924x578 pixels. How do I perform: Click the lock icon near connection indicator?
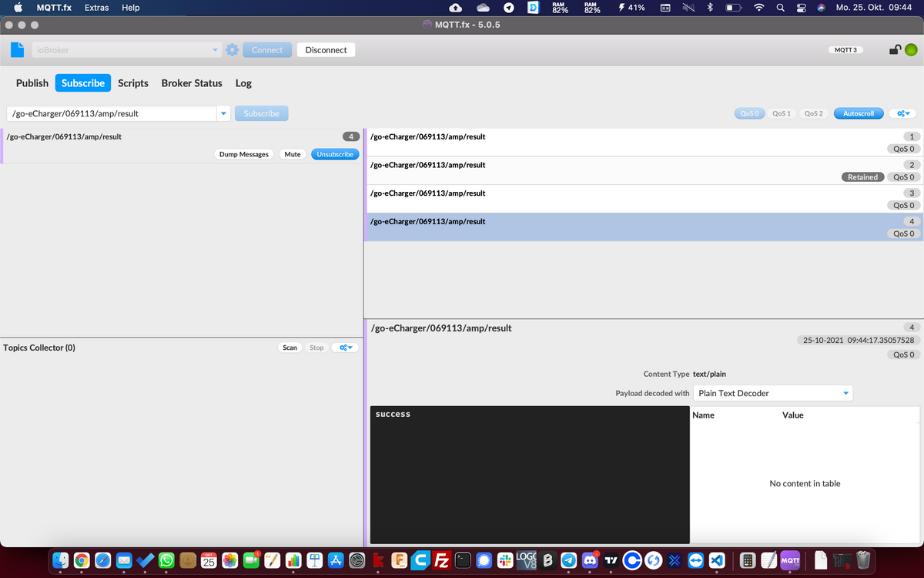[895, 50]
